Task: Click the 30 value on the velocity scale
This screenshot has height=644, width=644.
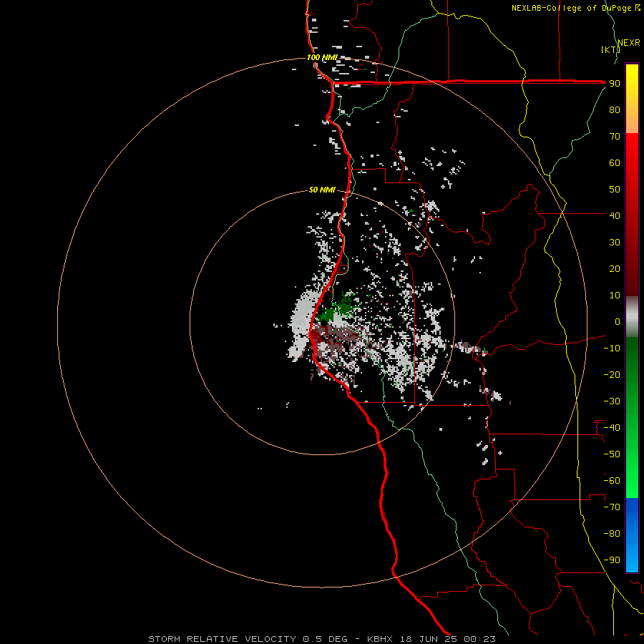Action: click(615, 243)
